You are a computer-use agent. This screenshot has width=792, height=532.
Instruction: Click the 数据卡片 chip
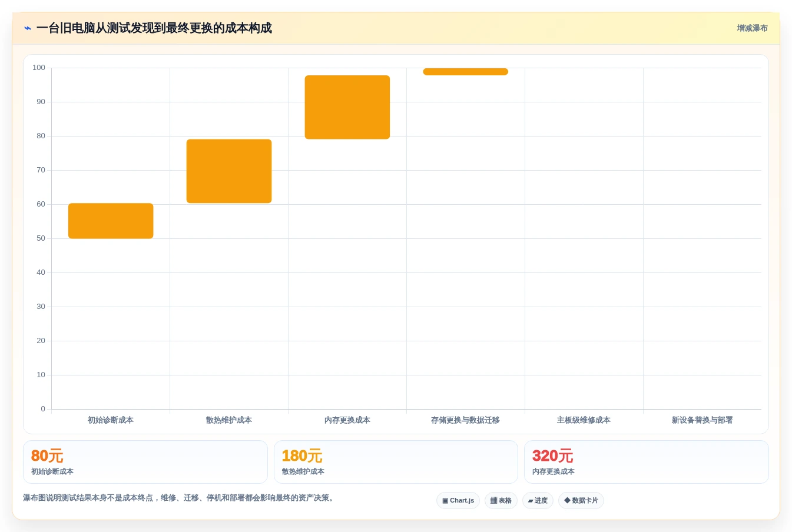click(581, 500)
